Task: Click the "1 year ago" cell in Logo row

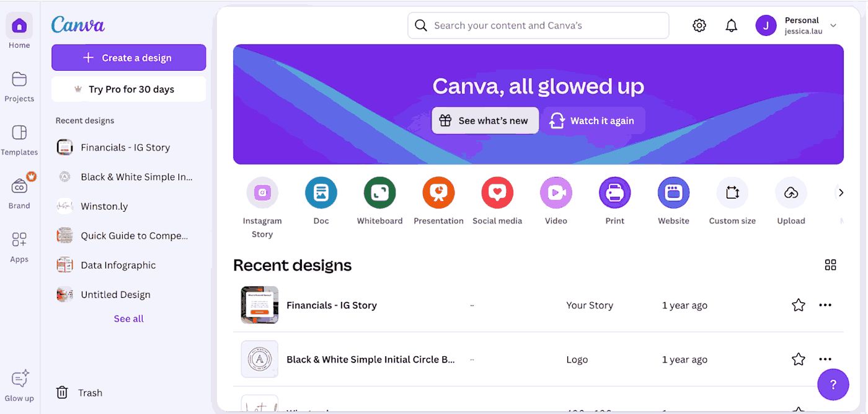Action: (684, 359)
